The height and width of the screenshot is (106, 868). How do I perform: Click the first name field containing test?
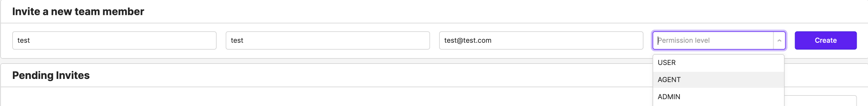pos(114,40)
